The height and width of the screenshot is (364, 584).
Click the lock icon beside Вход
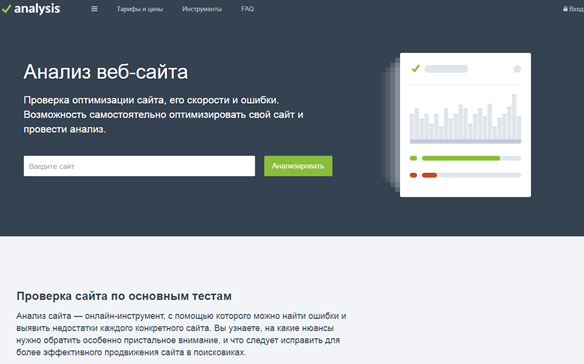point(565,9)
